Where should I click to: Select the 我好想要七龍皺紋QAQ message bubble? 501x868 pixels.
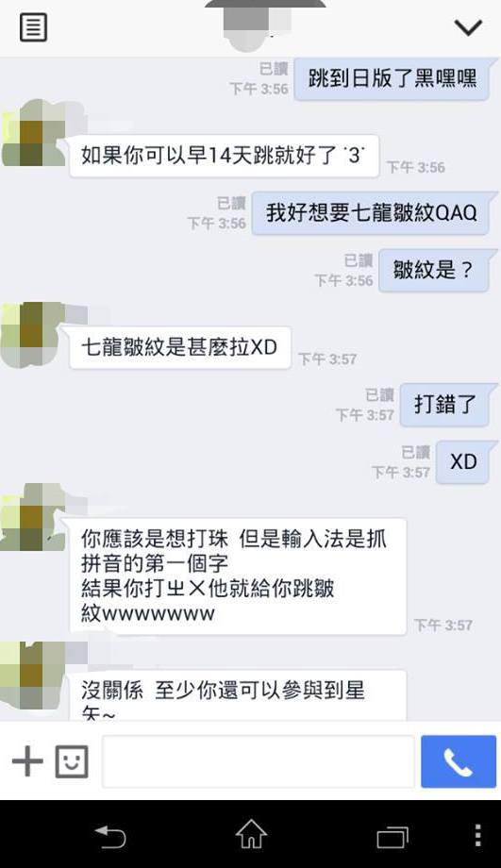point(371,213)
